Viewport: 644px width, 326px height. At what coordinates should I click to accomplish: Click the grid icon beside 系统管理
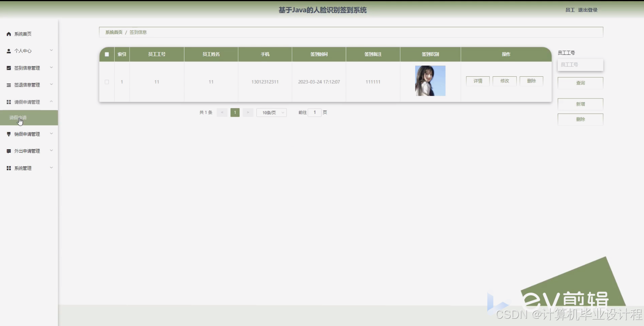click(x=9, y=168)
